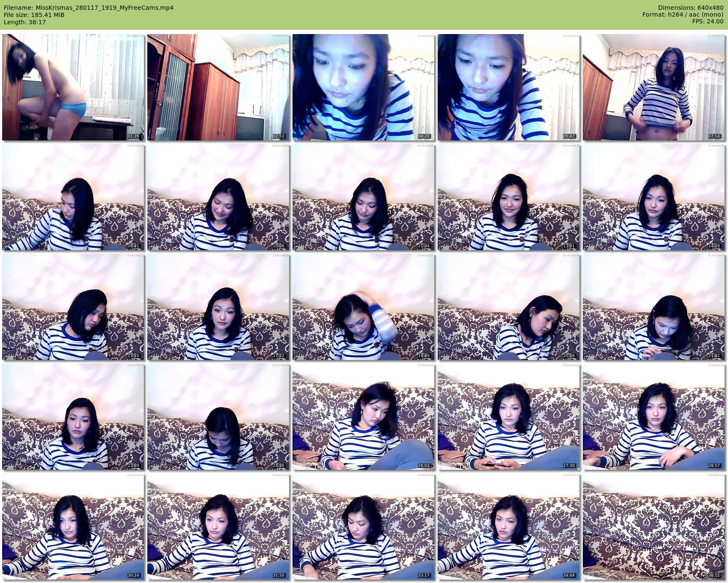Screen dimensions: 728x583
Task: Click the Filename line in the header
Action: [89, 8]
